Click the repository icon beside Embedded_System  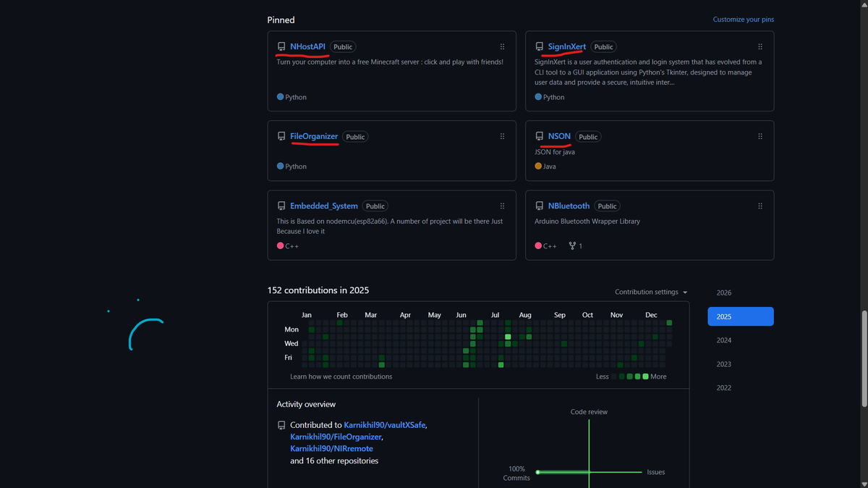tap(281, 206)
